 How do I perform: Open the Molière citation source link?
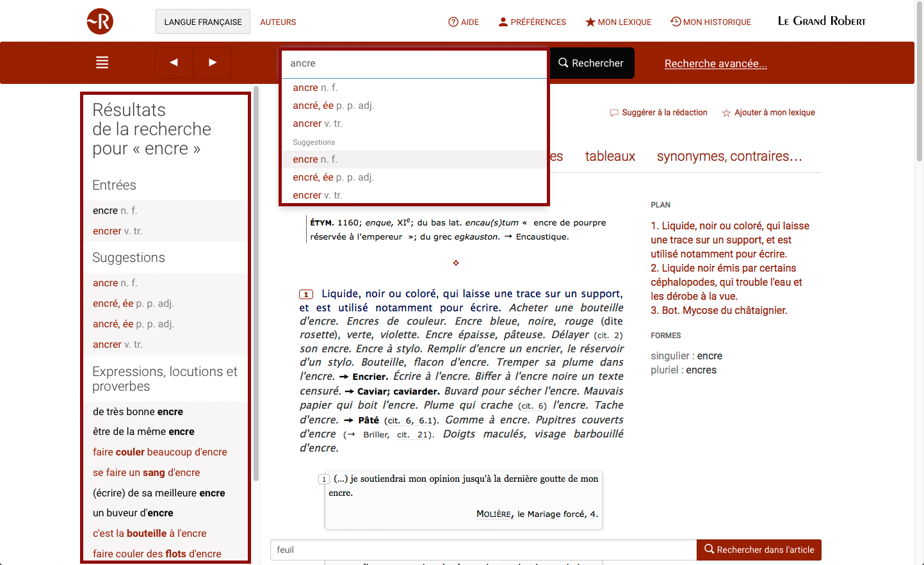494,514
